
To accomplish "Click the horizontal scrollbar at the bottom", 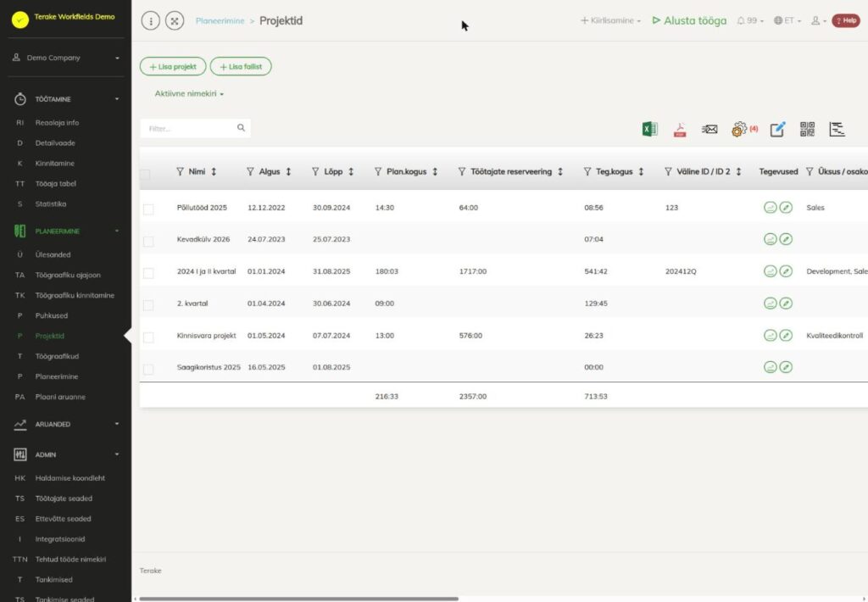I will pos(299,599).
